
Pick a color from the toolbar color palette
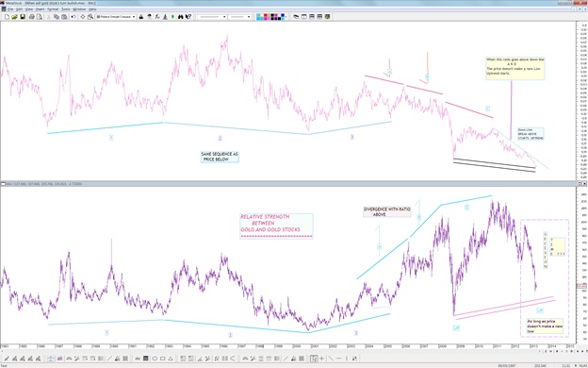point(270,17)
